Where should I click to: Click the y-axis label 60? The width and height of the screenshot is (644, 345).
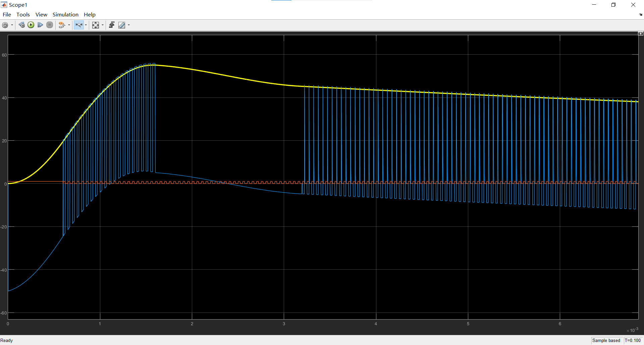tap(4, 55)
